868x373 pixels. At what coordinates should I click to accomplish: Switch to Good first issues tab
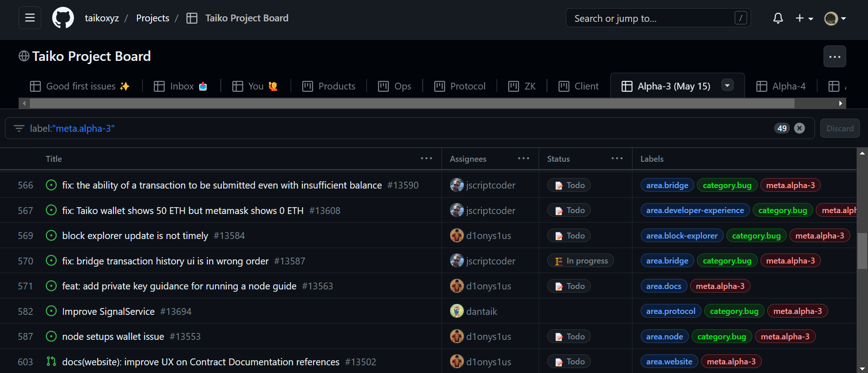pyautogui.click(x=80, y=86)
